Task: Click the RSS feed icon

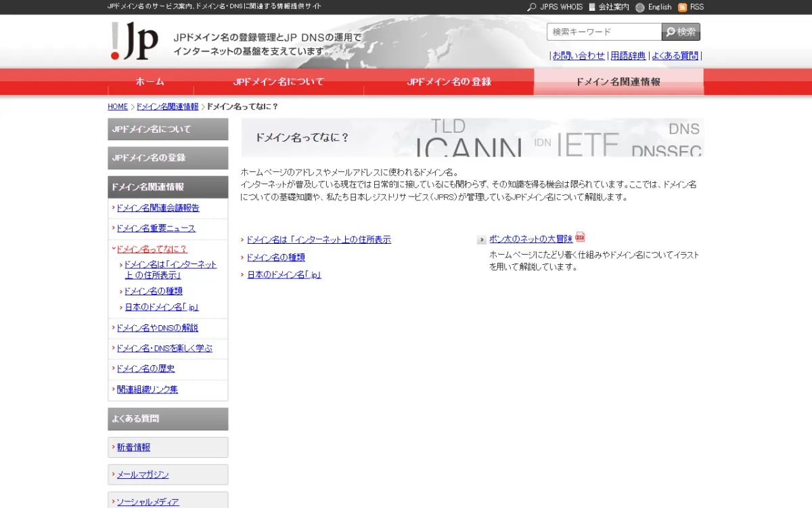Action: click(682, 7)
